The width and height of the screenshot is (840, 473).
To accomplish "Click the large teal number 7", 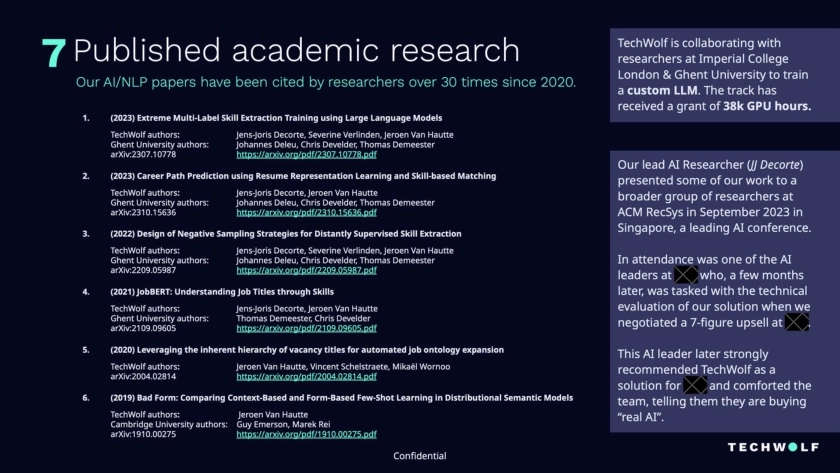I will tap(54, 53).
